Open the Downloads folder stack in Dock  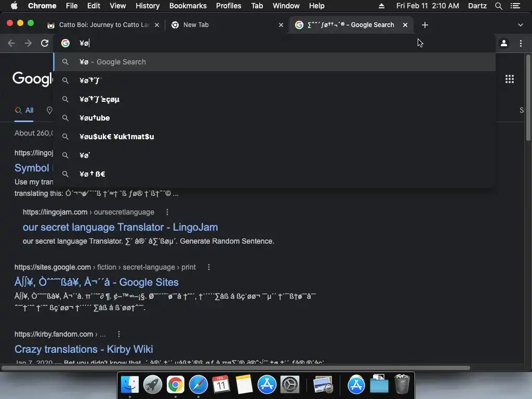click(379, 384)
